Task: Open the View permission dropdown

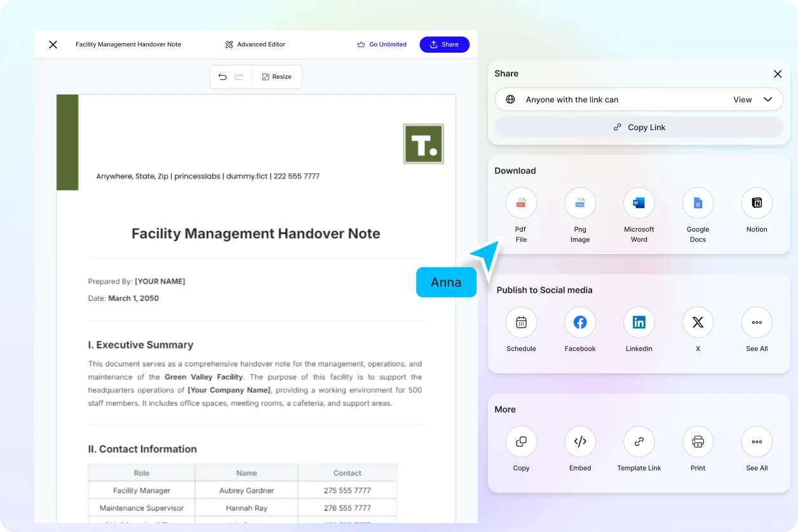Action: (x=753, y=100)
